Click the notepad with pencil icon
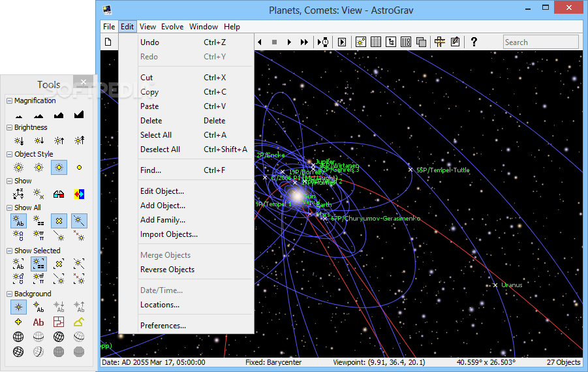The image size is (588, 372). [x=455, y=42]
